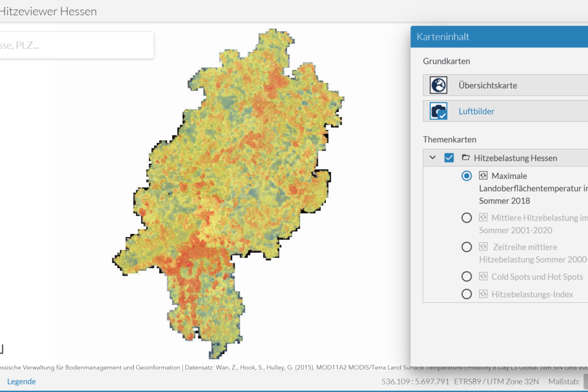Select the Cold Spots and Hot Spots radio button
This screenshot has height=392, width=588.
(x=467, y=276)
